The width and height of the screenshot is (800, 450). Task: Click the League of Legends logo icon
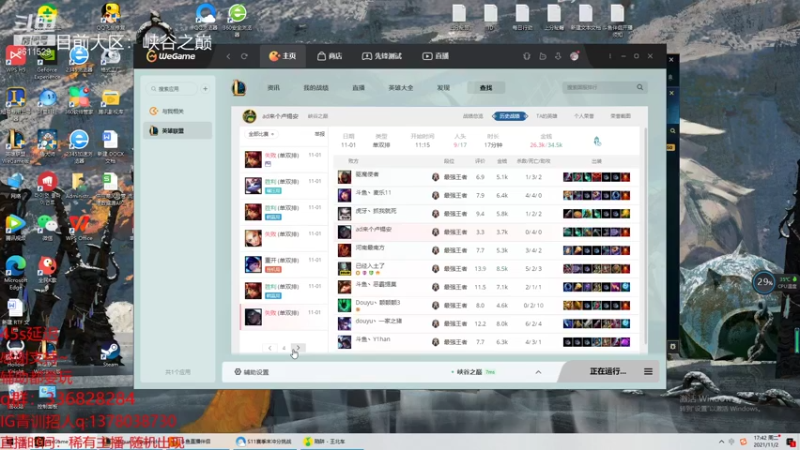[239, 88]
